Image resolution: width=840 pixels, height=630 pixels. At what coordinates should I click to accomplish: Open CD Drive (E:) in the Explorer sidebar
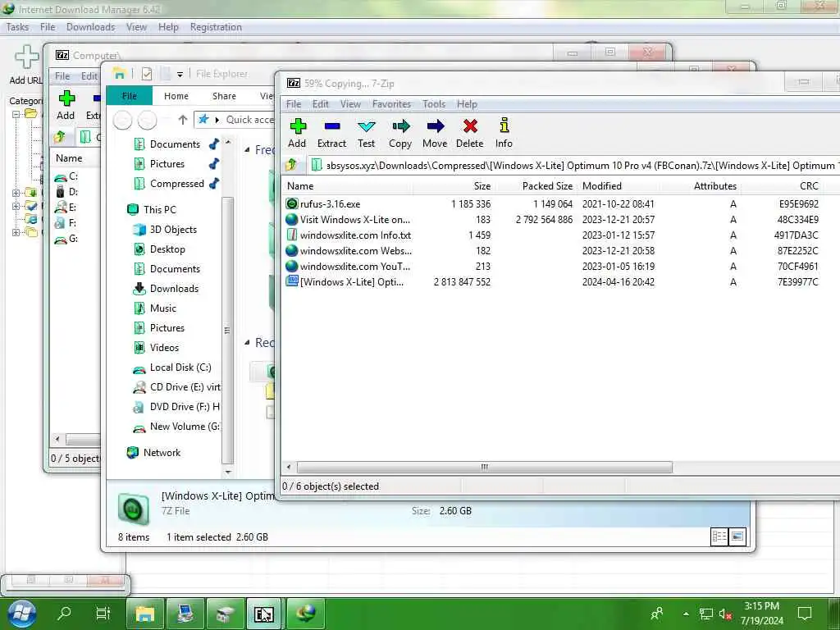click(177, 387)
